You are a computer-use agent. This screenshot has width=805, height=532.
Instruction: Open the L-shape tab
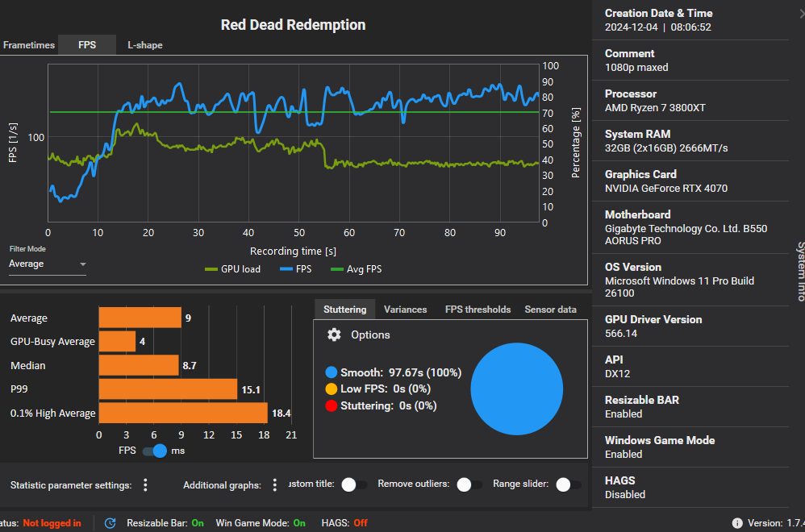(144, 45)
